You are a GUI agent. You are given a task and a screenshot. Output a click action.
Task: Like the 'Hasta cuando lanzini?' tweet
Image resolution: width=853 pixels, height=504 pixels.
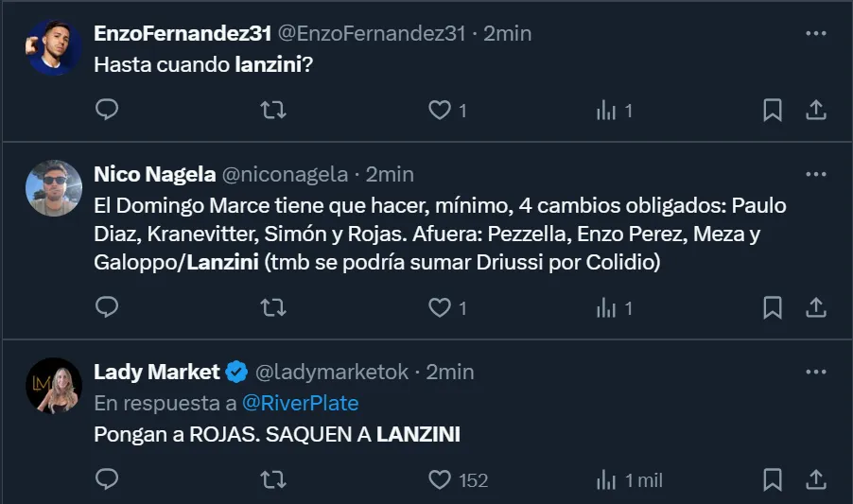click(x=440, y=111)
